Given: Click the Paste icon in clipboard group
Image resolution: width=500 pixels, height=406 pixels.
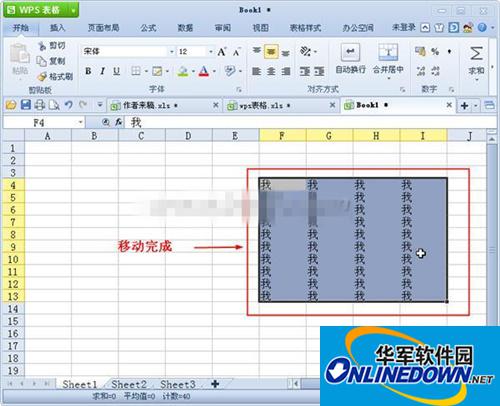Looking at the screenshot, I should (x=20, y=54).
